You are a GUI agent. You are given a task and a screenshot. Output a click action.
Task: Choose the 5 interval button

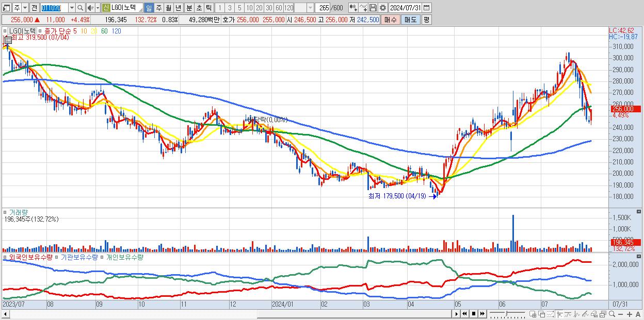[239, 8]
